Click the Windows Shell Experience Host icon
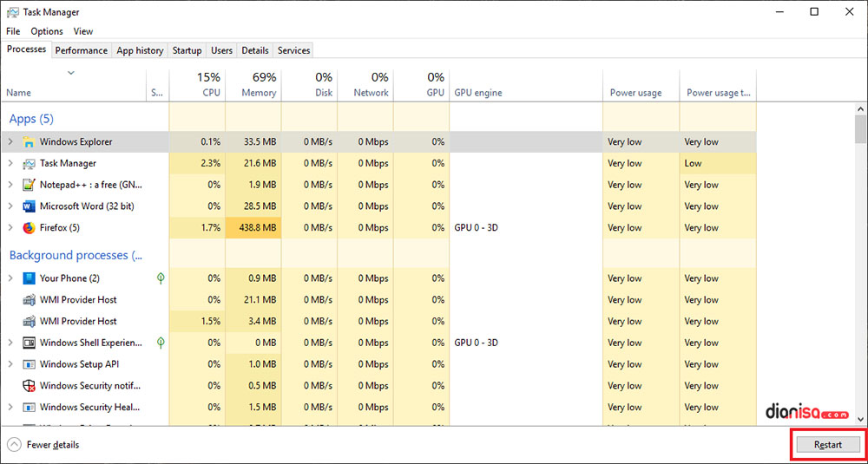Viewport: 868px width, 464px height. [x=30, y=343]
